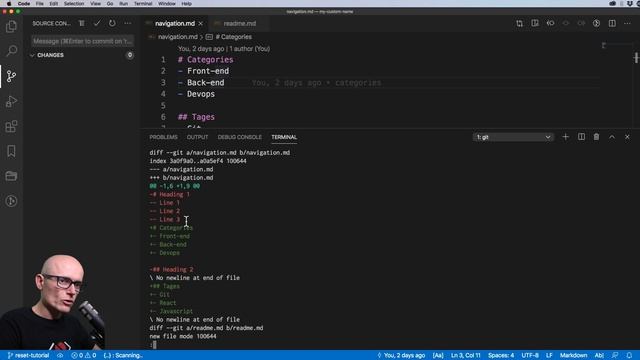This screenshot has width=640, height=360.
Task: Open the project folder icon in activity bar
Action: point(11,176)
